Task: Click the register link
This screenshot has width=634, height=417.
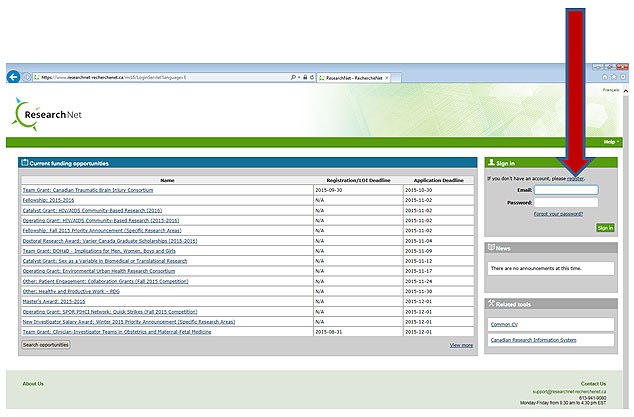Action: (x=575, y=178)
